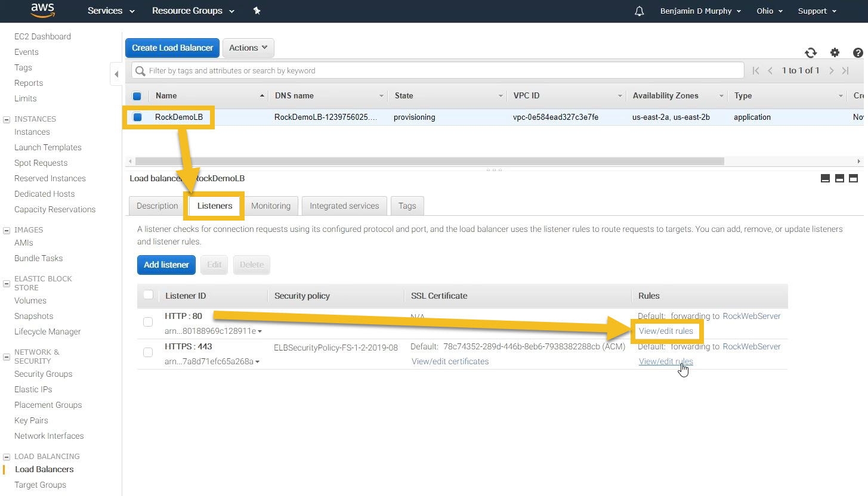Viewport: 868px width, 496px height.
Task: Go to next page of results
Action: 832,70
